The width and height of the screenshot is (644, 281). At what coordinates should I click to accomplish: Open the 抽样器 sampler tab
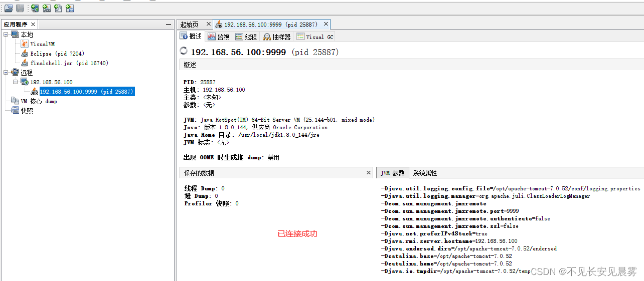point(276,37)
